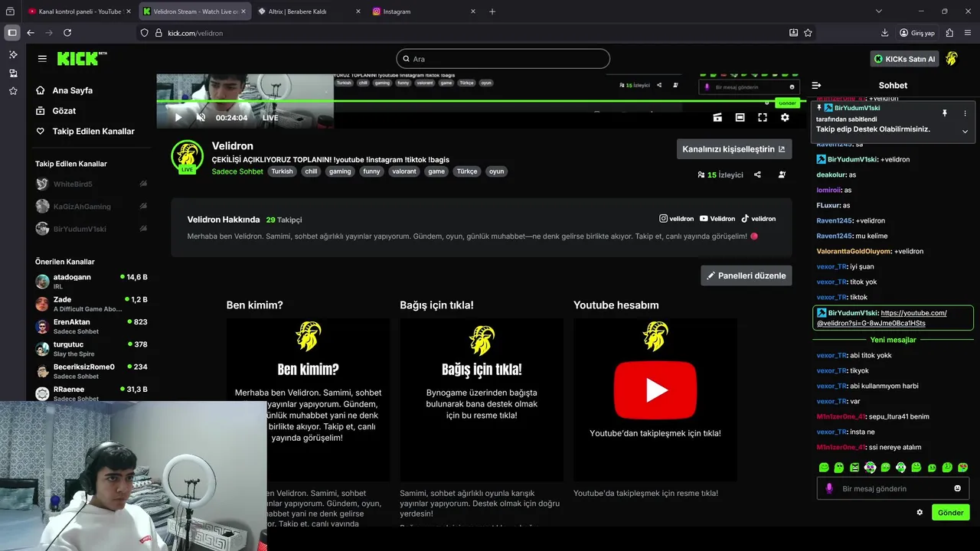This screenshot has height=551, width=980.
Task: Open the video clip icon
Action: 717,117
